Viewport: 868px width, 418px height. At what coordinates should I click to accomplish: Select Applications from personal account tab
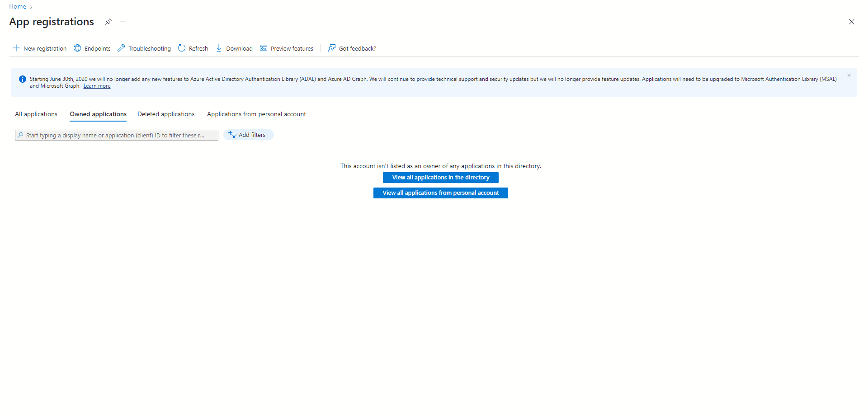[256, 114]
